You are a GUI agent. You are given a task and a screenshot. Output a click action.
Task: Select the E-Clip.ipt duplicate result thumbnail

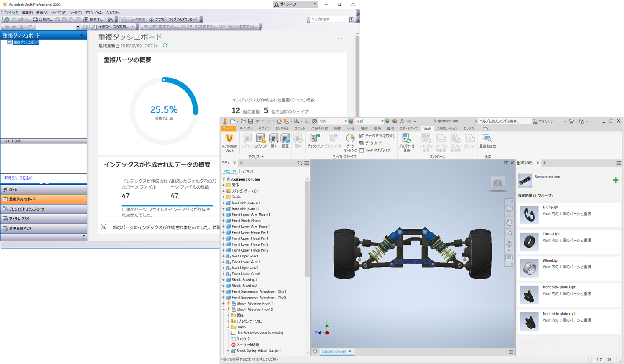click(529, 215)
